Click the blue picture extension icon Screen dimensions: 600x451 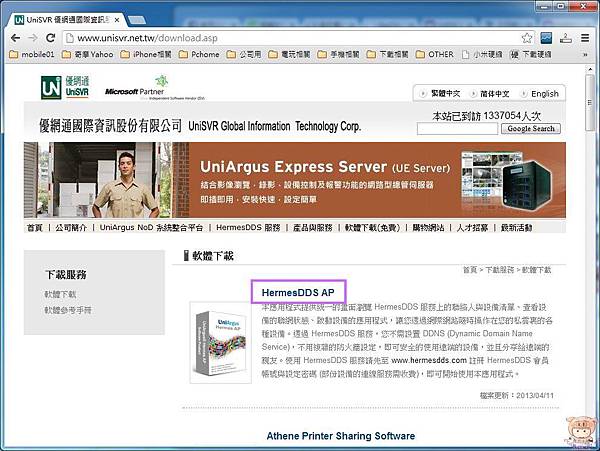[x=546, y=38]
